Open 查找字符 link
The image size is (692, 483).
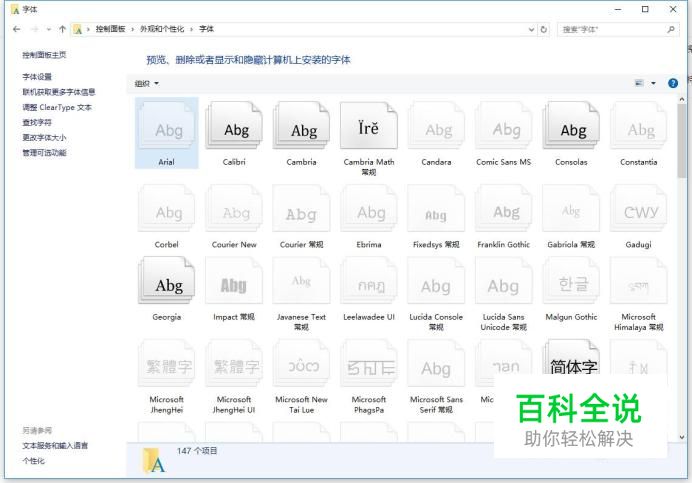click(37, 122)
